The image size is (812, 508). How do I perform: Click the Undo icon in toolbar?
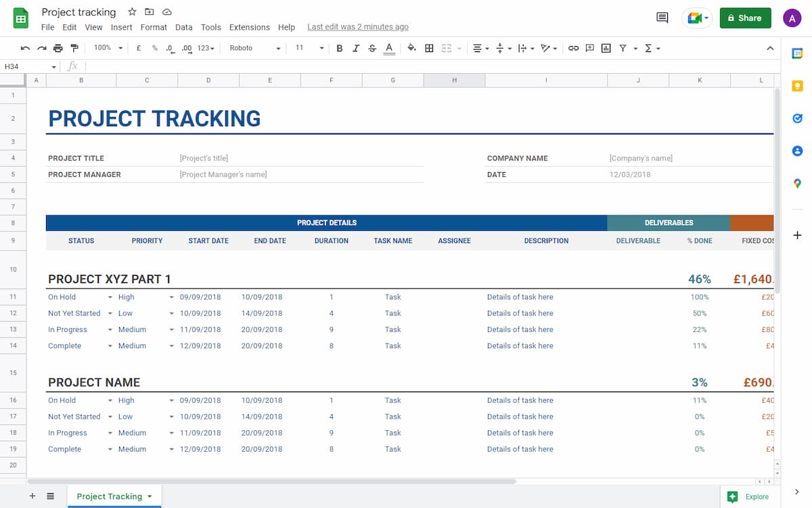pos(25,48)
